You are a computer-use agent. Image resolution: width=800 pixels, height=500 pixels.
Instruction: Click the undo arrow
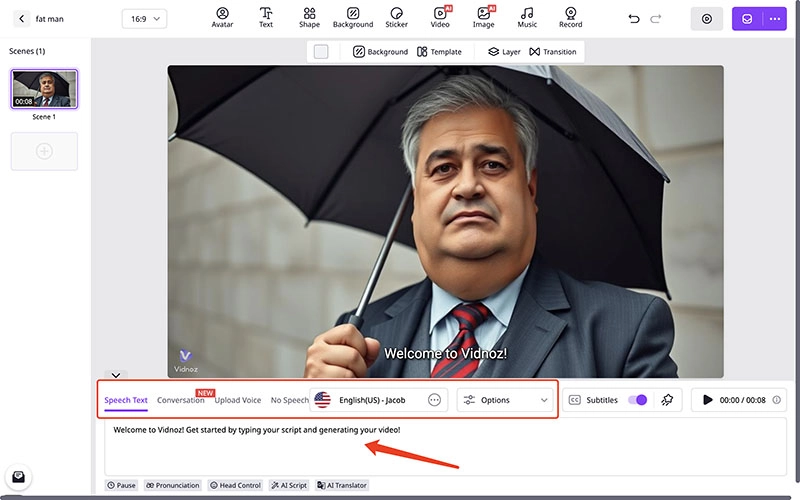[633, 19]
